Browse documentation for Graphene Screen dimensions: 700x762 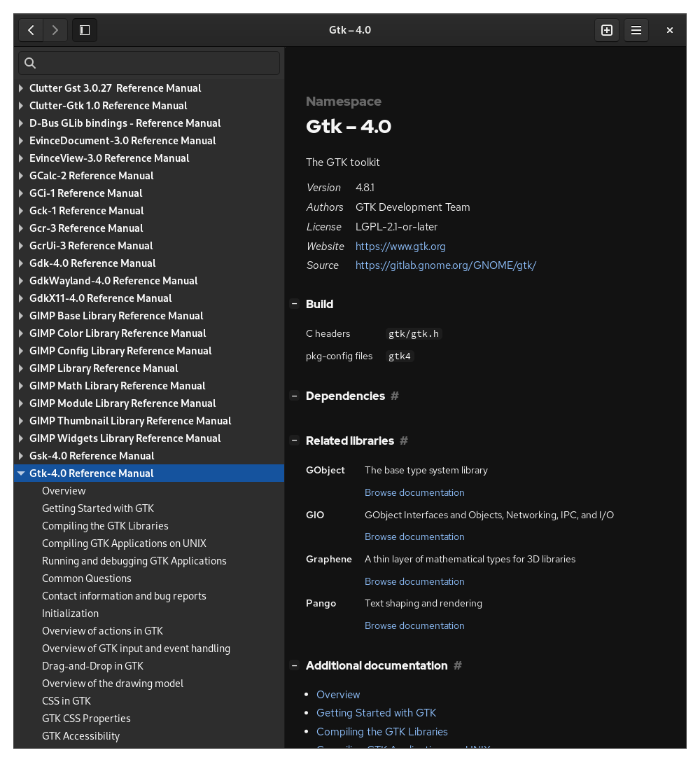[x=414, y=581]
